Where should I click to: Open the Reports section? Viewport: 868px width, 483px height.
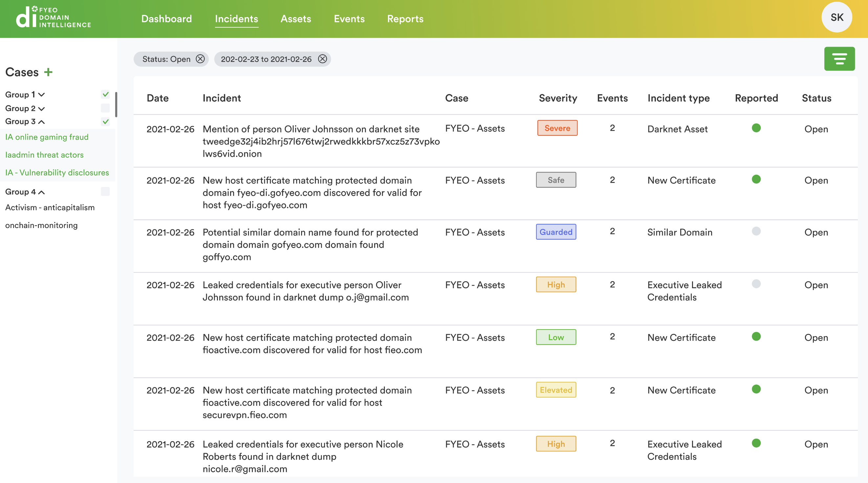405,19
